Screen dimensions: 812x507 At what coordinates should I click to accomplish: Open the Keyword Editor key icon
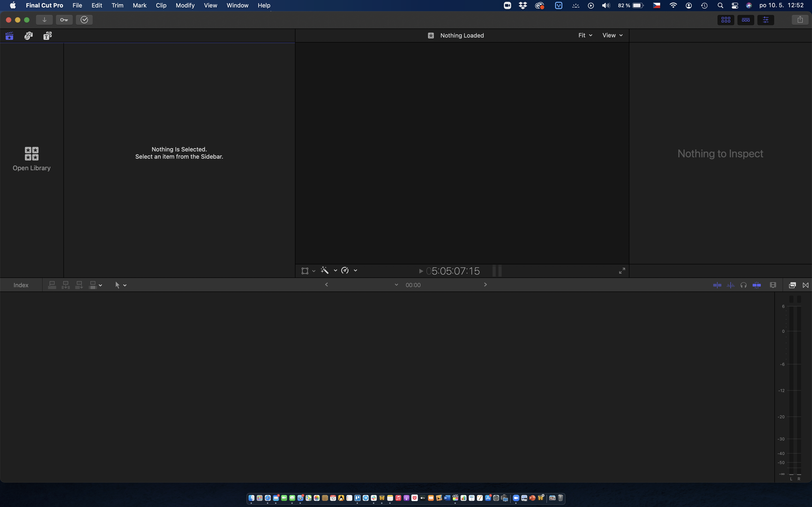click(64, 20)
